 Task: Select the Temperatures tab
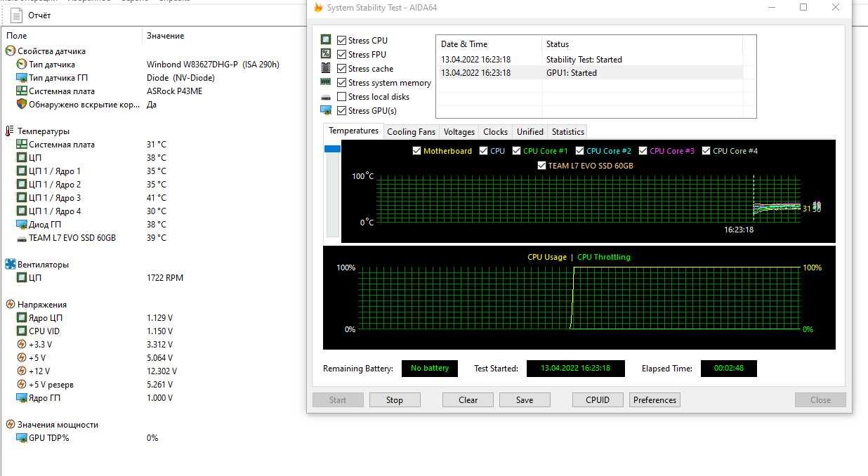353,131
